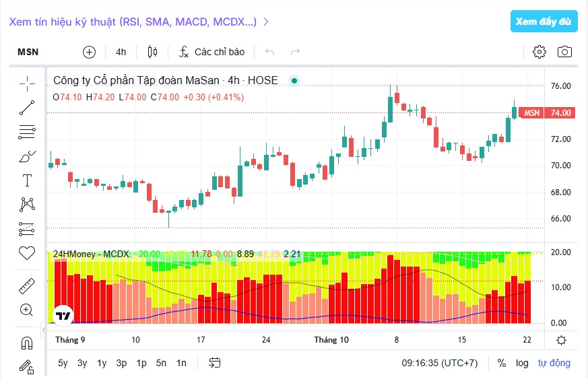Take a chart snapshot with the camera

pyautogui.click(x=564, y=52)
